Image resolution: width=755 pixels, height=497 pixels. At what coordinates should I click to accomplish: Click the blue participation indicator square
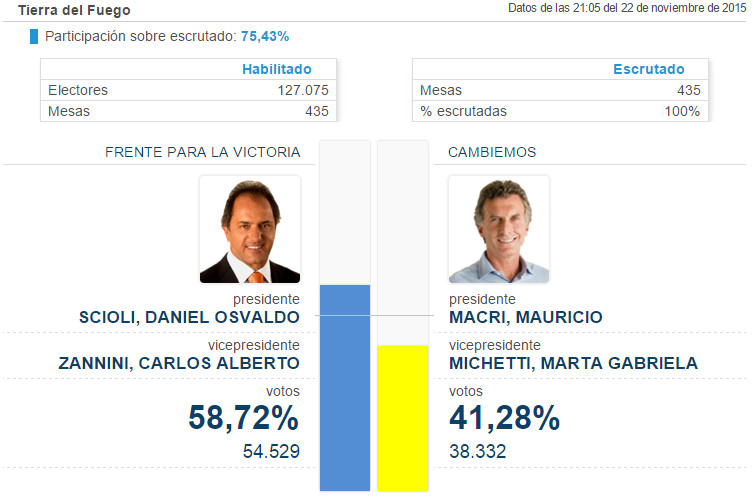[34, 37]
